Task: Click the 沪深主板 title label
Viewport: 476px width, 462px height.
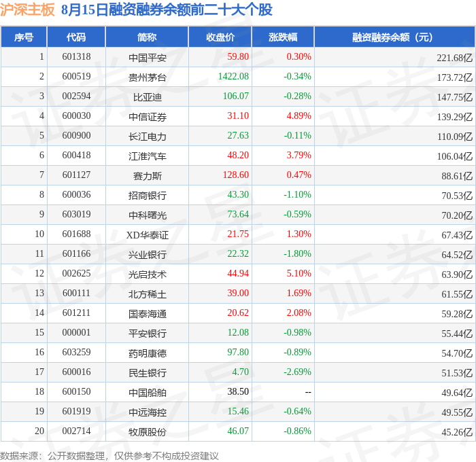Action: point(27,10)
